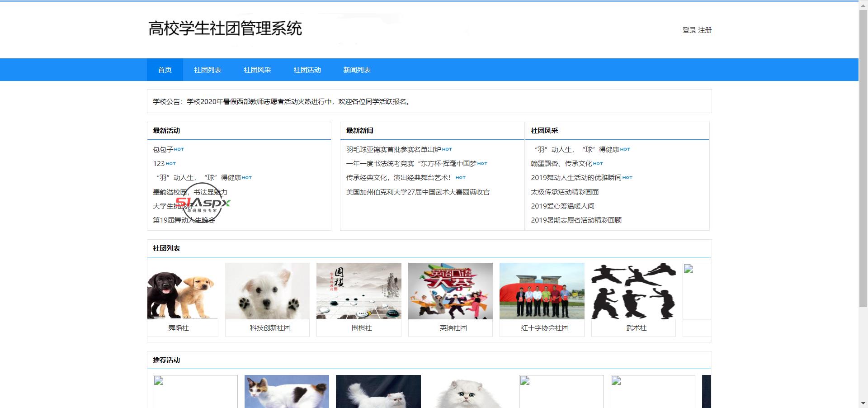Open 翰墨飘香、传承文化 showcase link
This screenshot has height=408, width=868.
pos(561,163)
